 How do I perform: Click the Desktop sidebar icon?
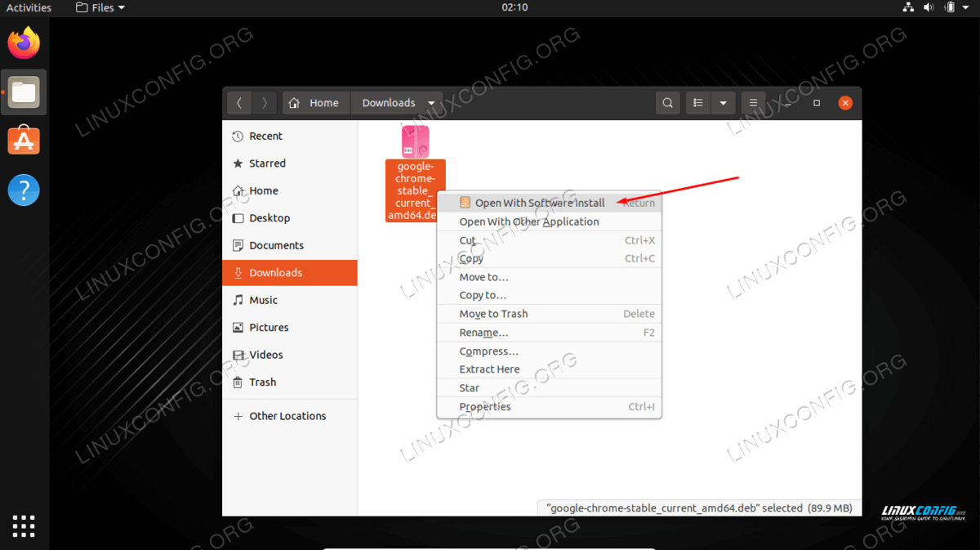238,218
